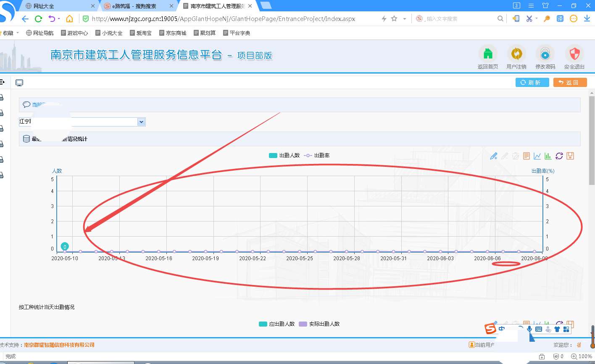Save the chart with the floppy disk icon

click(x=570, y=156)
